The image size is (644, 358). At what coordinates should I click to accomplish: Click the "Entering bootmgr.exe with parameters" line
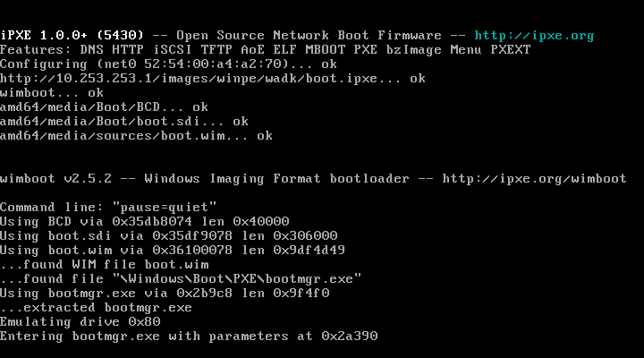188,337
